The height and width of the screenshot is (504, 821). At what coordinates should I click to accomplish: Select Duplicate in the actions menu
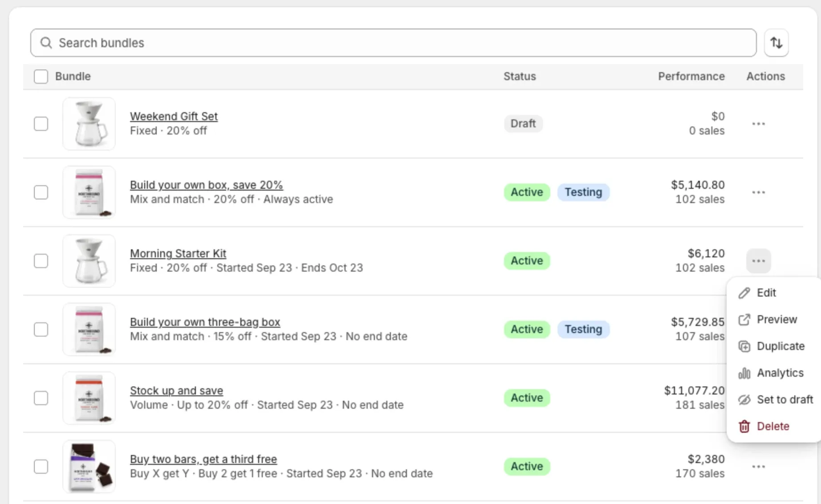pos(774,346)
